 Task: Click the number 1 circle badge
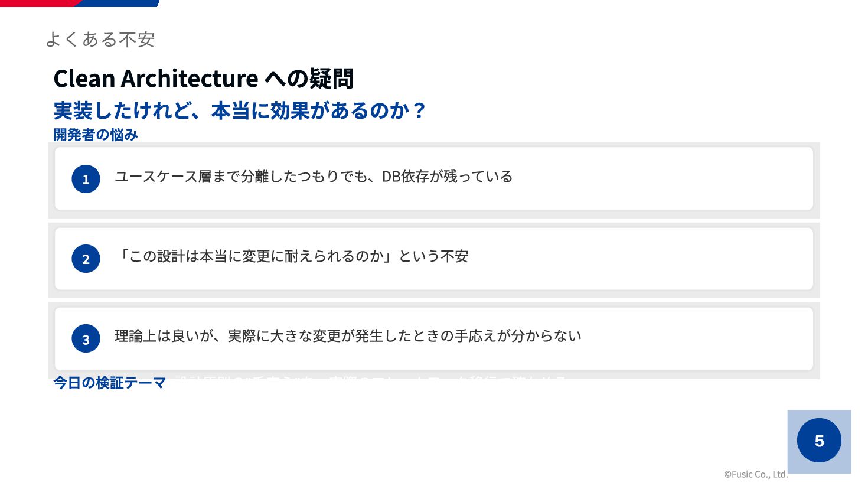[86, 179]
